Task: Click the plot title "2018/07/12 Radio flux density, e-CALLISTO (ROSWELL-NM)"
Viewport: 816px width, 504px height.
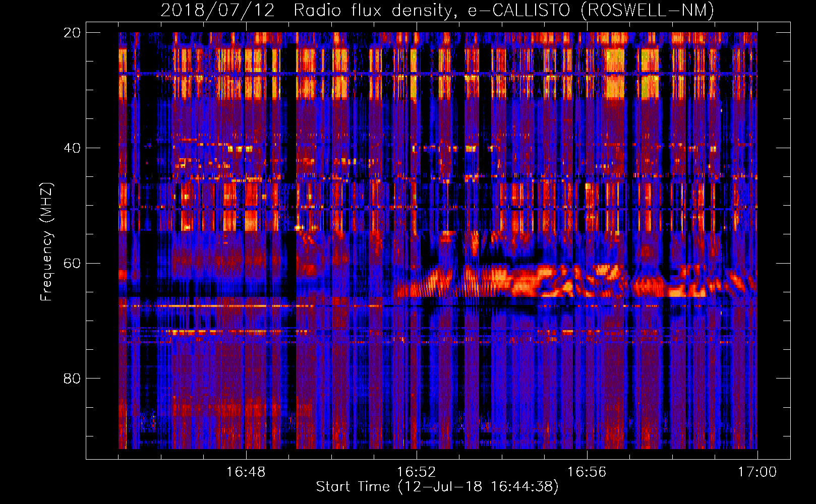Action: (437, 10)
